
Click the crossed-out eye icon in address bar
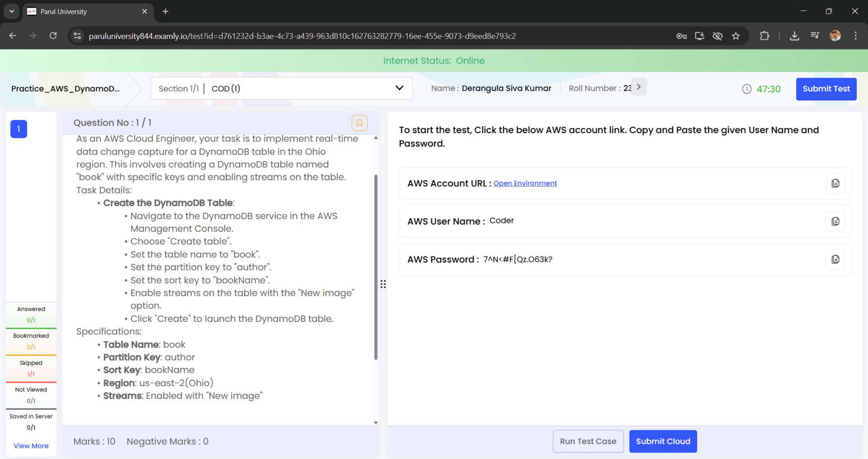[x=718, y=36]
